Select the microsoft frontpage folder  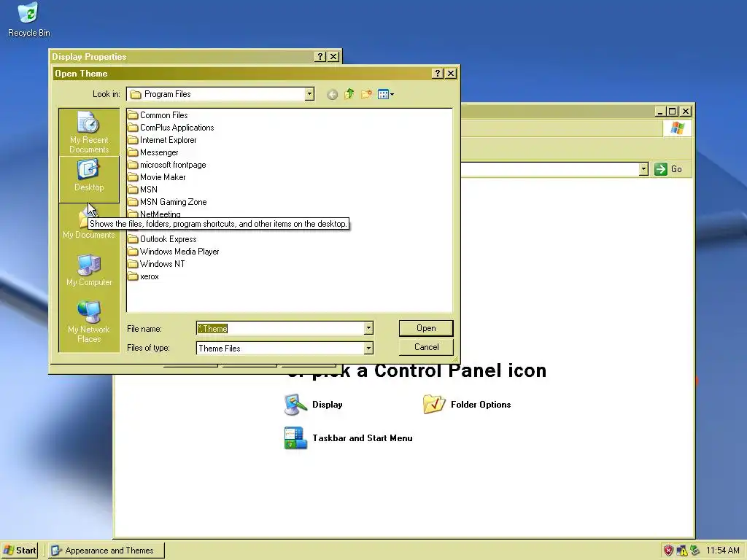pyautogui.click(x=167, y=165)
